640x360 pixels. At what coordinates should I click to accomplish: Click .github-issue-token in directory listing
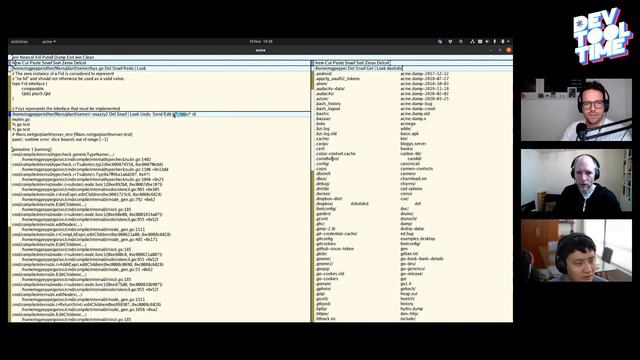pos(335,249)
